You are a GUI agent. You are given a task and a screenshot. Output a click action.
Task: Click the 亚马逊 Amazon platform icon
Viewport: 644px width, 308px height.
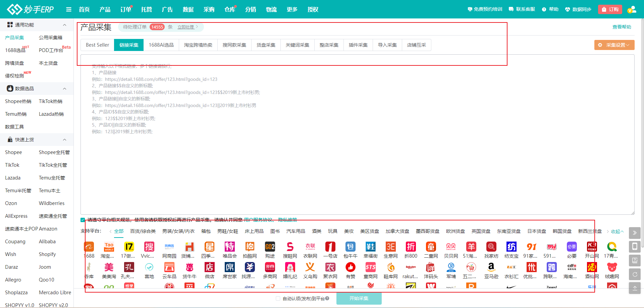[x=491, y=267]
